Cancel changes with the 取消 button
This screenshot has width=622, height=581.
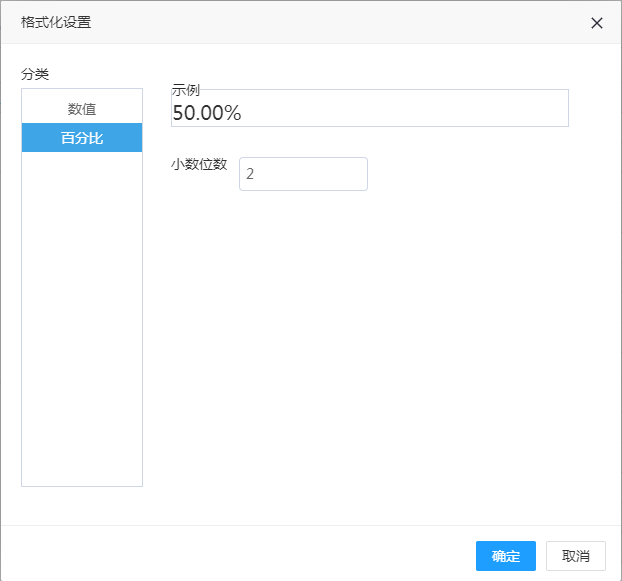click(x=575, y=556)
